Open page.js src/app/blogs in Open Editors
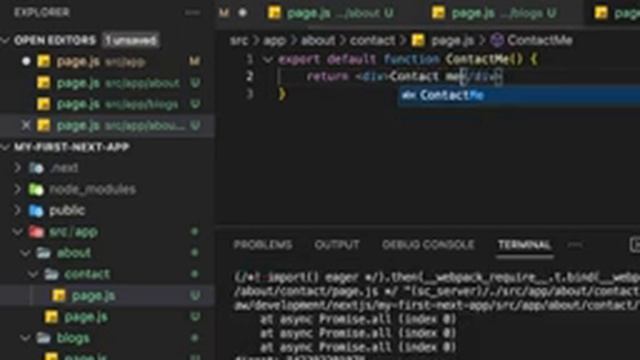Screen dimensions: 640x360 point(107,104)
